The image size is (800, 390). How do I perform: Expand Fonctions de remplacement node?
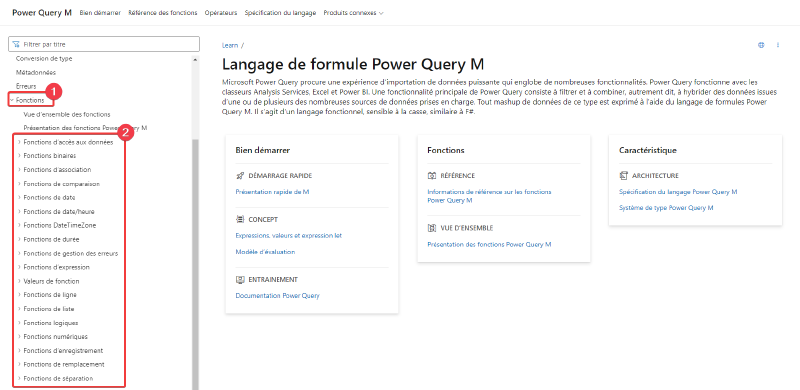[x=64, y=364]
